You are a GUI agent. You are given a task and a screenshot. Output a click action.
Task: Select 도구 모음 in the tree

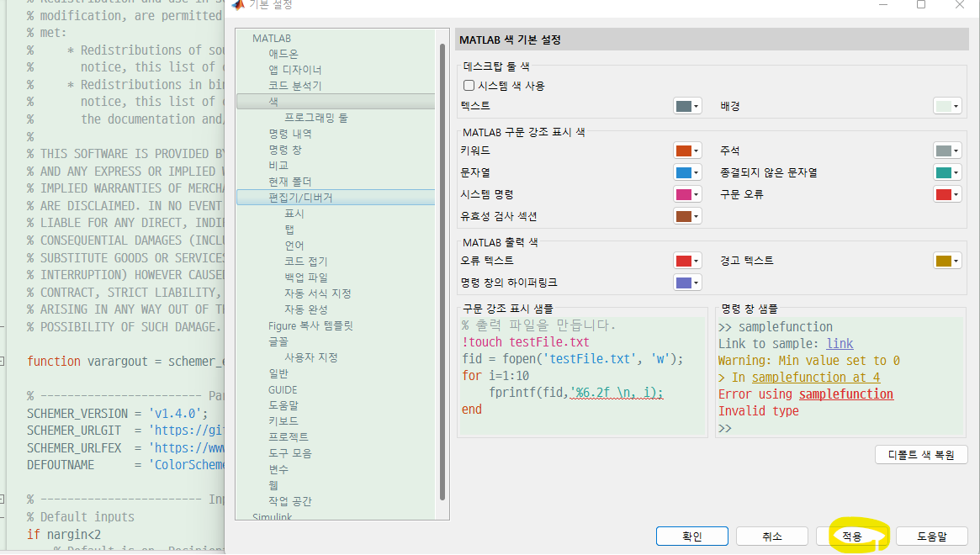point(290,453)
